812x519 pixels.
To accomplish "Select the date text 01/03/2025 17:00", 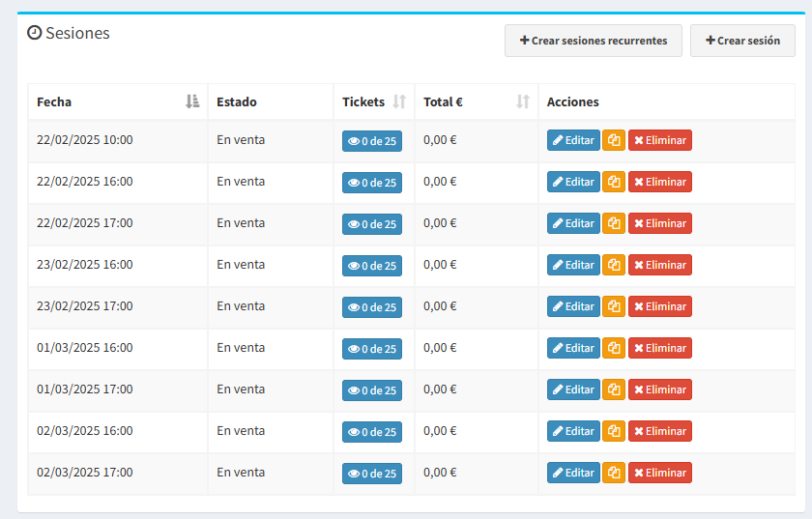I will [x=85, y=389].
